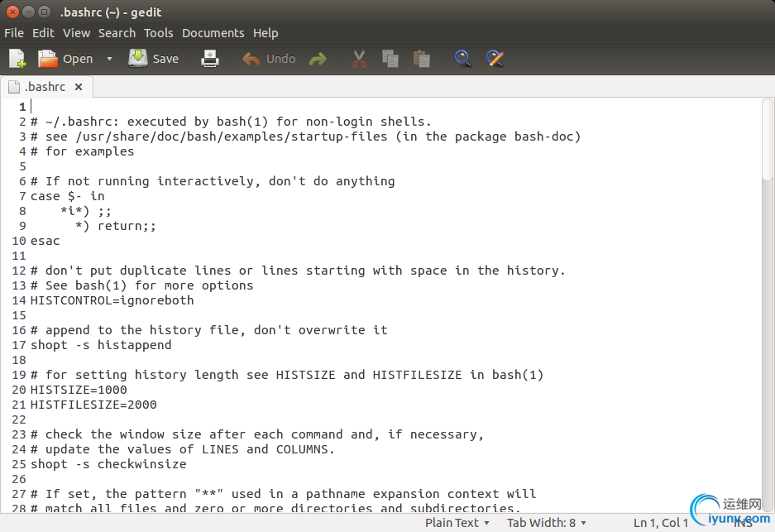Click the 'for setting history length' comment
775x532 pixels.
point(287,375)
